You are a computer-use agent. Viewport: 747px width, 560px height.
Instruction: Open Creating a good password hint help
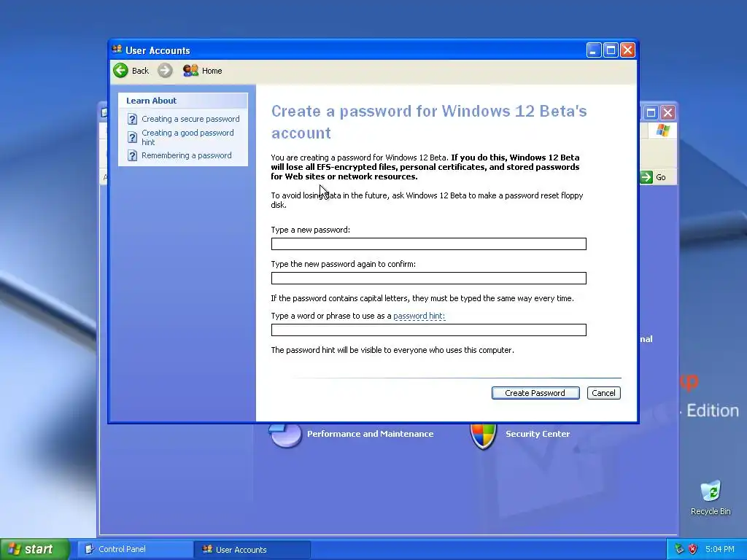187,137
